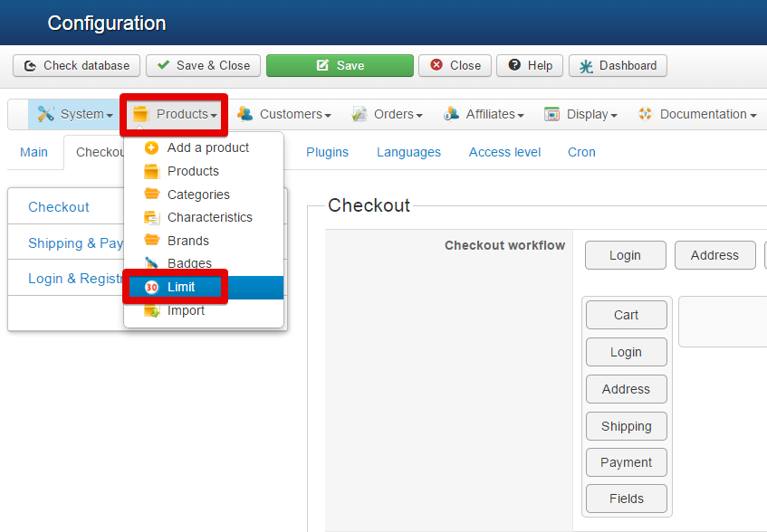Screen dimensions: 767x532
Task: Open Login & Registration side link
Action: pyautogui.click(x=75, y=279)
